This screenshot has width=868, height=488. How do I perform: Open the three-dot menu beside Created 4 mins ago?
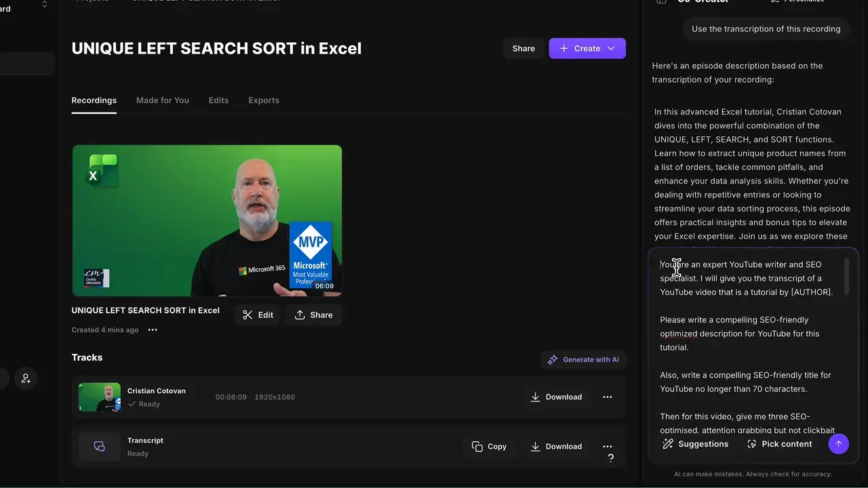pos(153,329)
